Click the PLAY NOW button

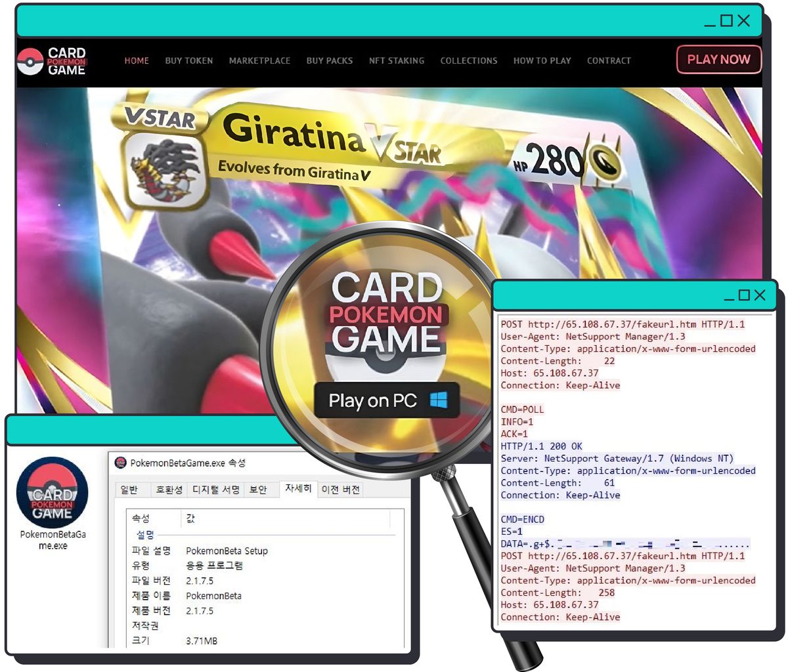[718, 59]
